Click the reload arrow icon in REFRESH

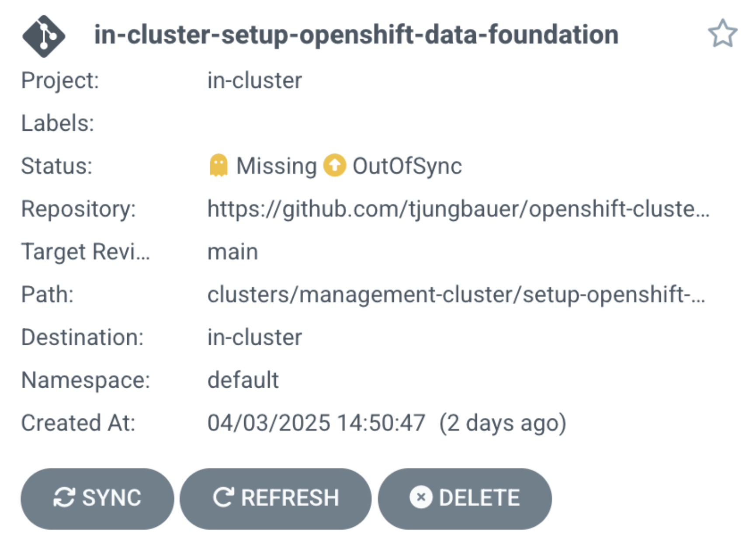pos(224,498)
